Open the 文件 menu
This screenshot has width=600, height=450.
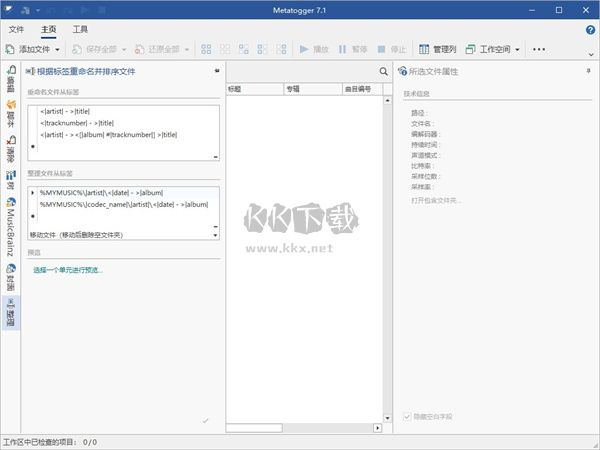click(16, 29)
